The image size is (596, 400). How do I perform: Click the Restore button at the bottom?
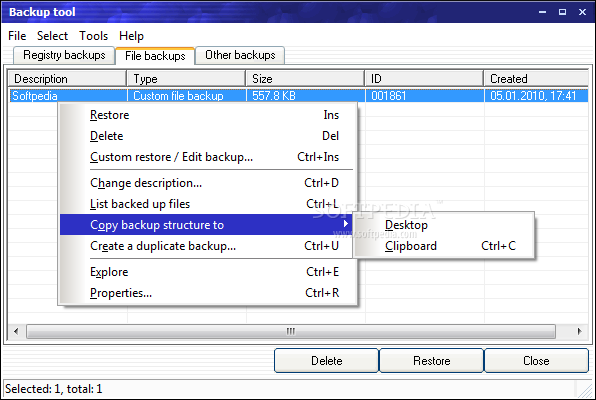coord(431,360)
